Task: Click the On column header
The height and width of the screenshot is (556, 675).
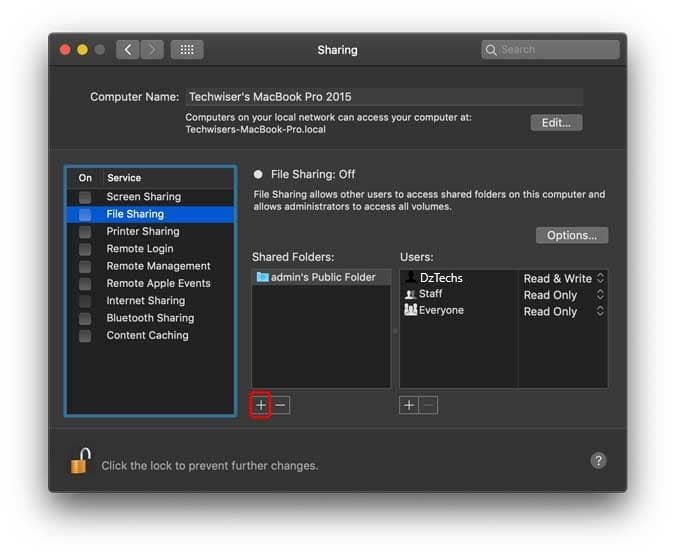Action: point(85,178)
